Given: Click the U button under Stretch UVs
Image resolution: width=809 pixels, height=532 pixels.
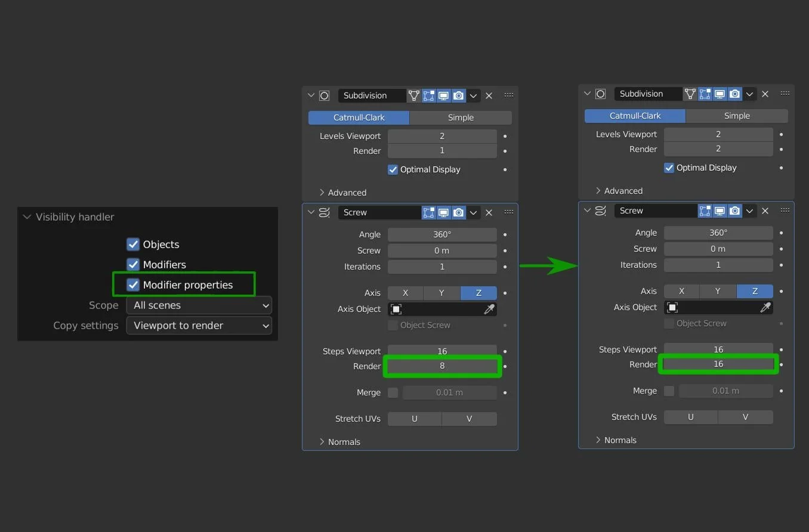Looking at the screenshot, I should point(414,419).
